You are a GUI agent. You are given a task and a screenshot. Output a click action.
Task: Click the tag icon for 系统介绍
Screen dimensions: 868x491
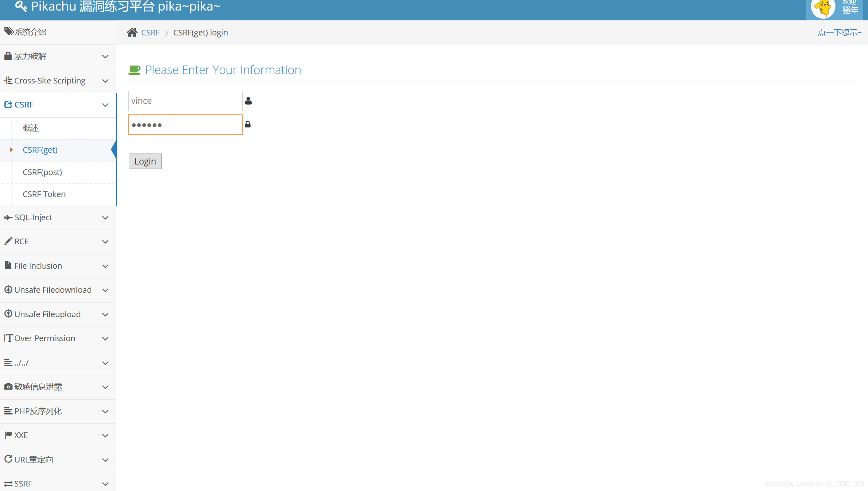point(9,32)
